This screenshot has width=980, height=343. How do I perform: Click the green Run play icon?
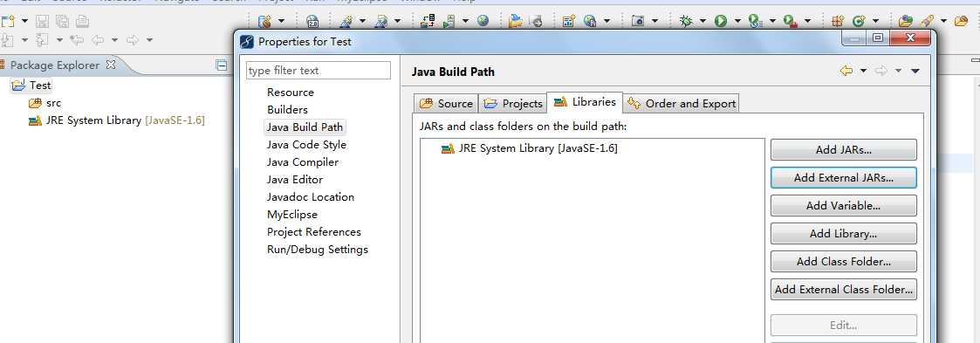[721, 21]
